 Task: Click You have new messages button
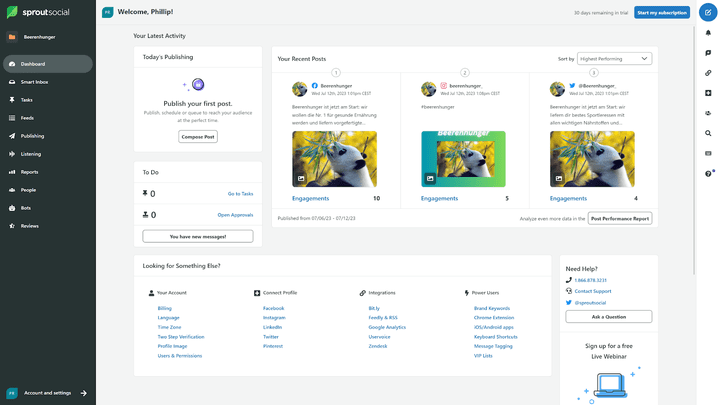pos(198,236)
